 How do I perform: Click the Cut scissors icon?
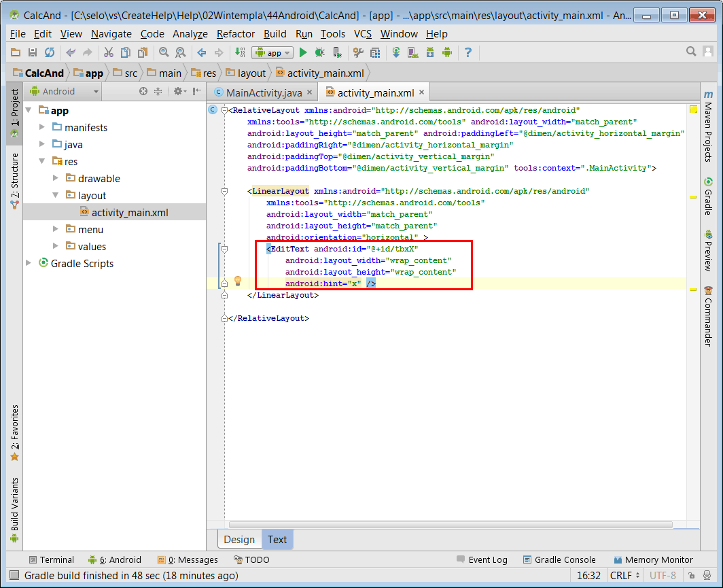pos(108,52)
